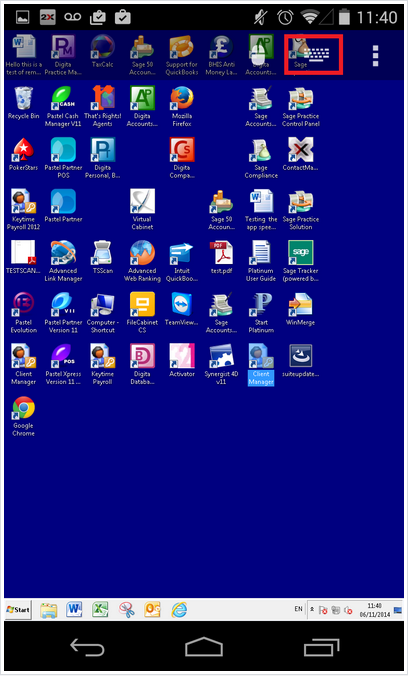Open Computer - Shortcut icon

tap(102, 313)
